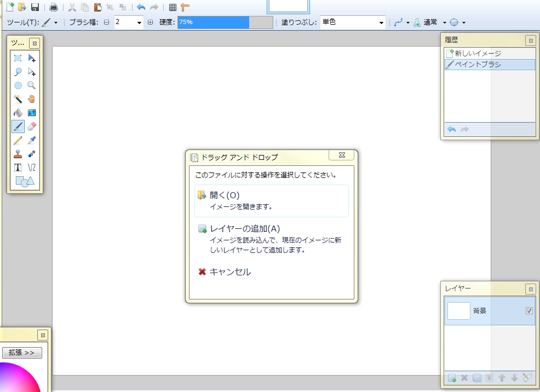The height and width of the screenshot is (392, 540).
Task: Click redo arrow in 履歴 panel
Action: [464, 129]
